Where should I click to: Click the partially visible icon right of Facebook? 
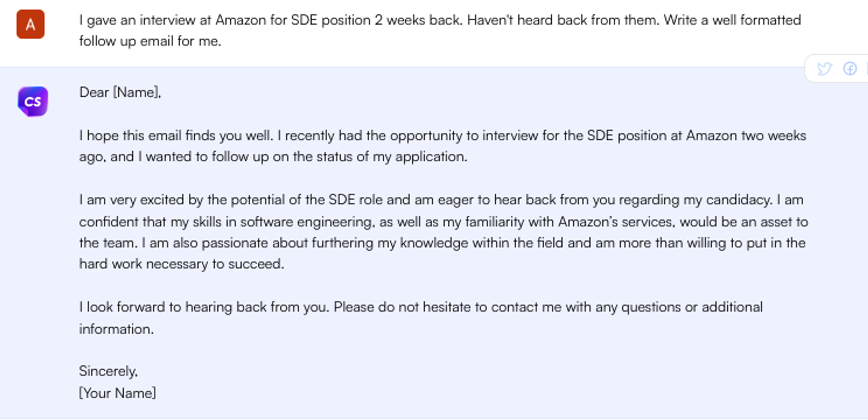coord(866,69)
